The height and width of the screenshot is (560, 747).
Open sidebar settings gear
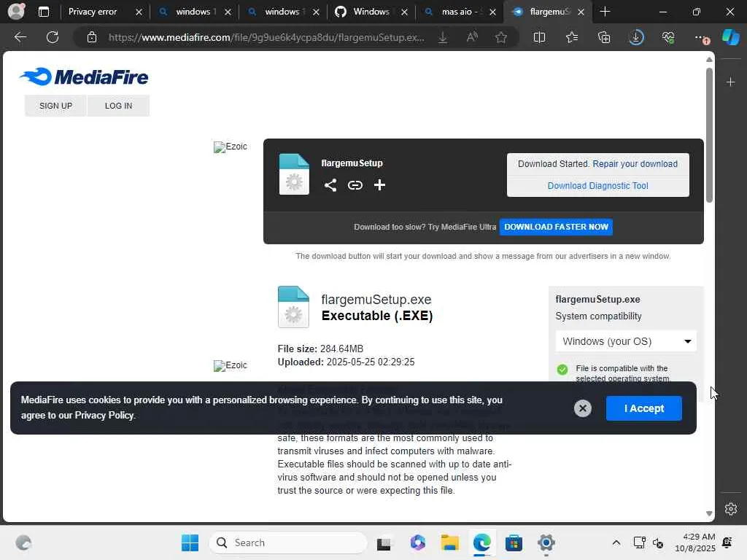click(730, 508)
